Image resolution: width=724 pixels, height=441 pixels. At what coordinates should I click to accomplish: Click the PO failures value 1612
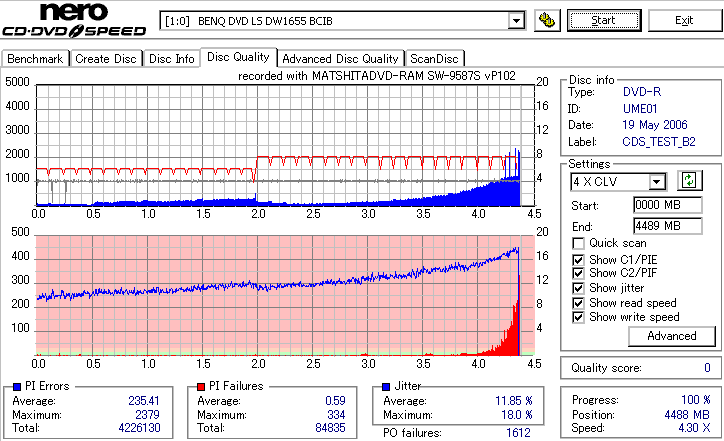click(x=518, y=433)
